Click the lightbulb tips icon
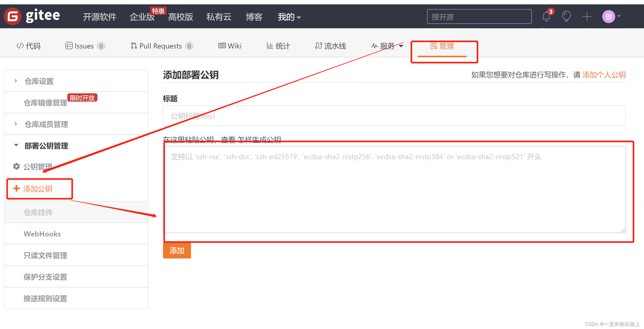This screenshot has height=329, width=644. (x=566, y=16)
